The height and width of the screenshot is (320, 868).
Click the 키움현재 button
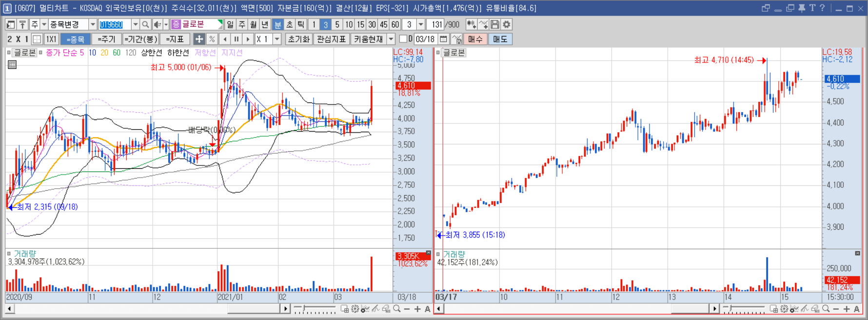tap(369, 39)
